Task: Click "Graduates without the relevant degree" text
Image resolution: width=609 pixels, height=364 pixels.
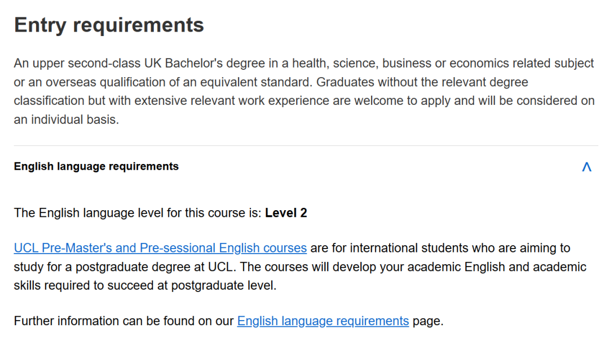Action: (x=422, y=82)
